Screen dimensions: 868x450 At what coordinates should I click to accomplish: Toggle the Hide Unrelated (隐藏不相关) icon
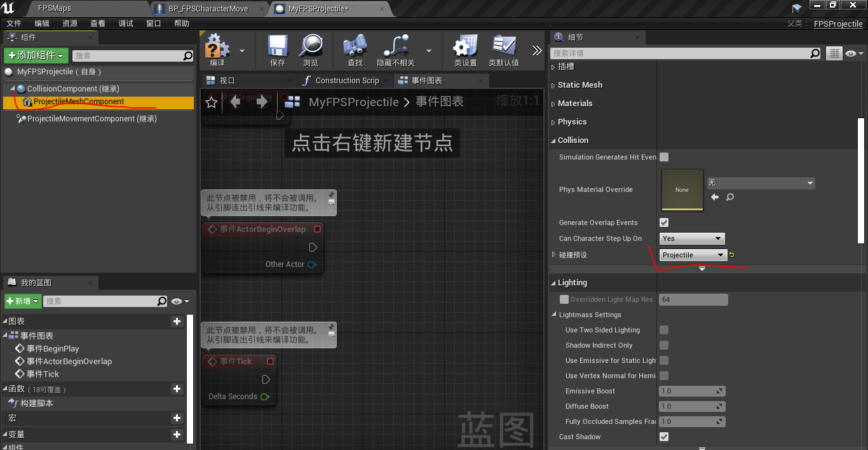click(396, 46)
